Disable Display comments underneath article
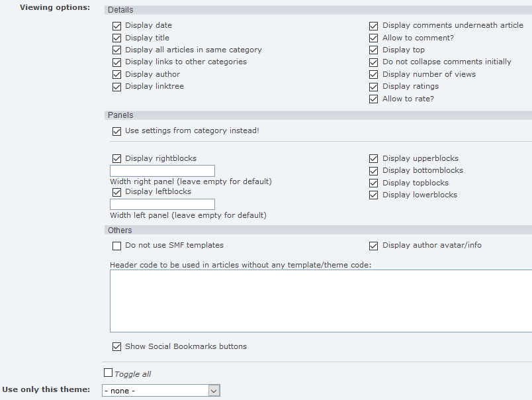The height and width of the screenshot is (400, 532). pyautogui.click(x=374, y=25)
